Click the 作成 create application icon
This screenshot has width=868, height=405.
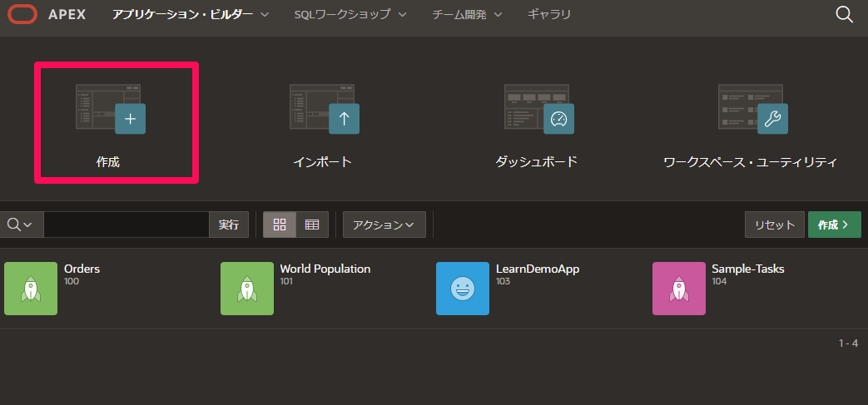coord(111,109)
